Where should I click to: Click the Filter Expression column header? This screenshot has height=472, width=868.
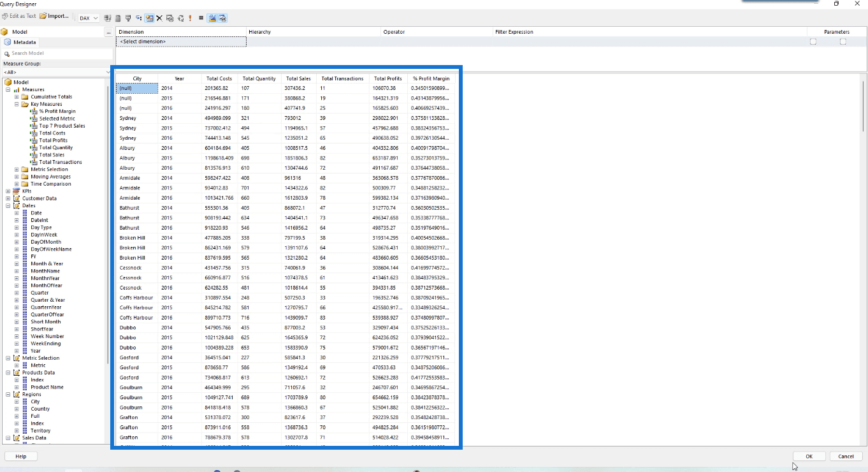650,32
